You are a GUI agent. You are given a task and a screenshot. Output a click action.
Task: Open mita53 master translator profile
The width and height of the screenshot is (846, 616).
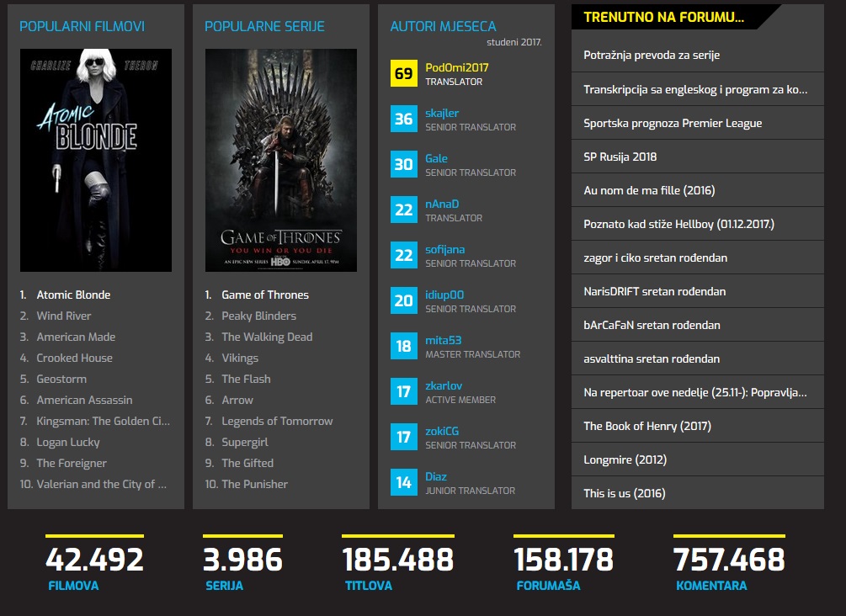click(x=443, y=340)
